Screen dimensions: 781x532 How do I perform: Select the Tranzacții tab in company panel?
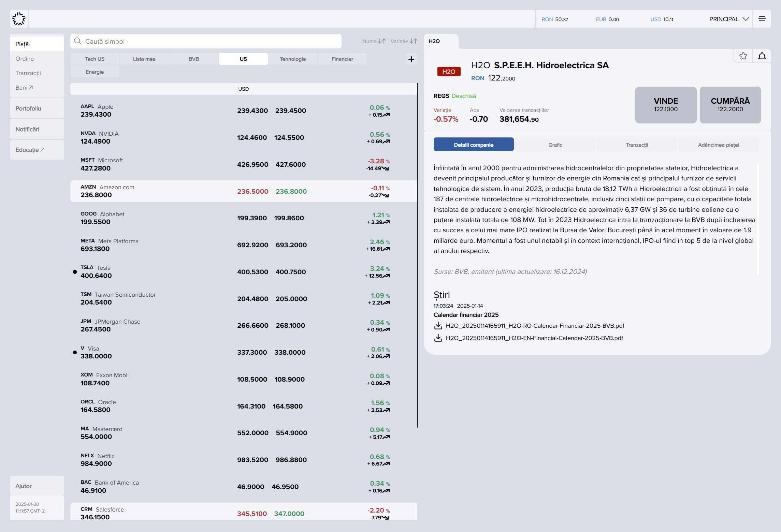(637, 145)
